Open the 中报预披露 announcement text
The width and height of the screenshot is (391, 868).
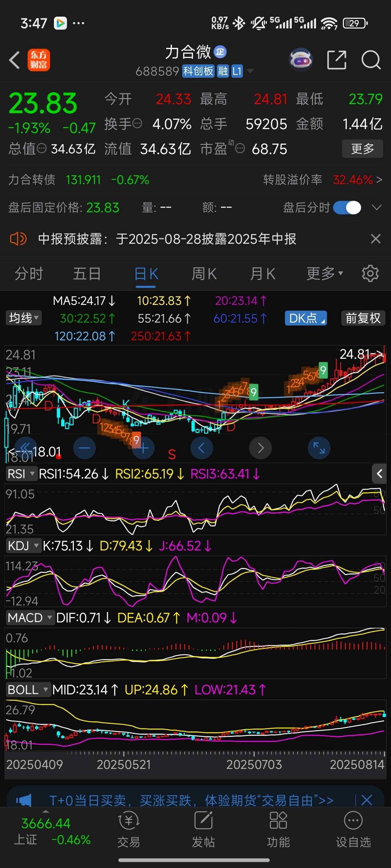[x=167, y=239]
